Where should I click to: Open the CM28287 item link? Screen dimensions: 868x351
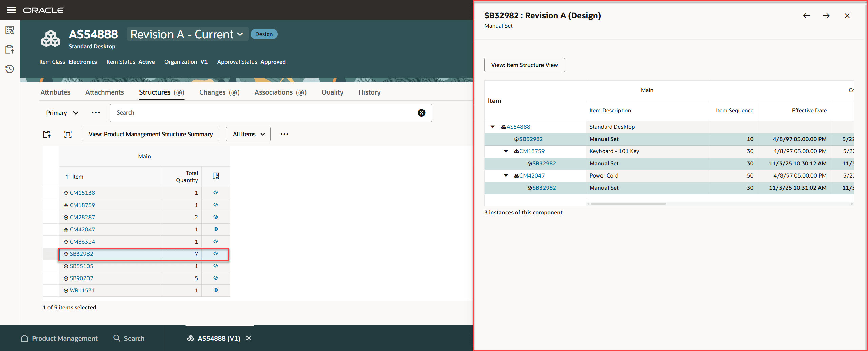[82, 217]
